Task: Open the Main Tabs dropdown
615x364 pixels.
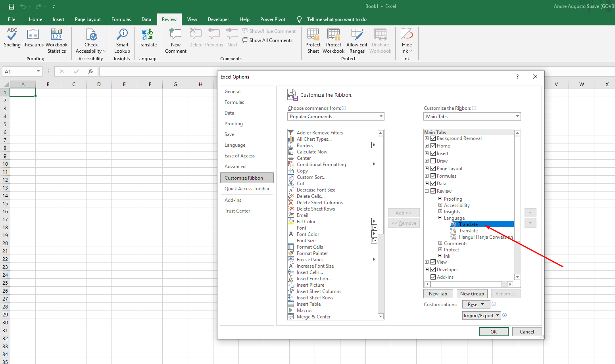Action: [472, 116]
